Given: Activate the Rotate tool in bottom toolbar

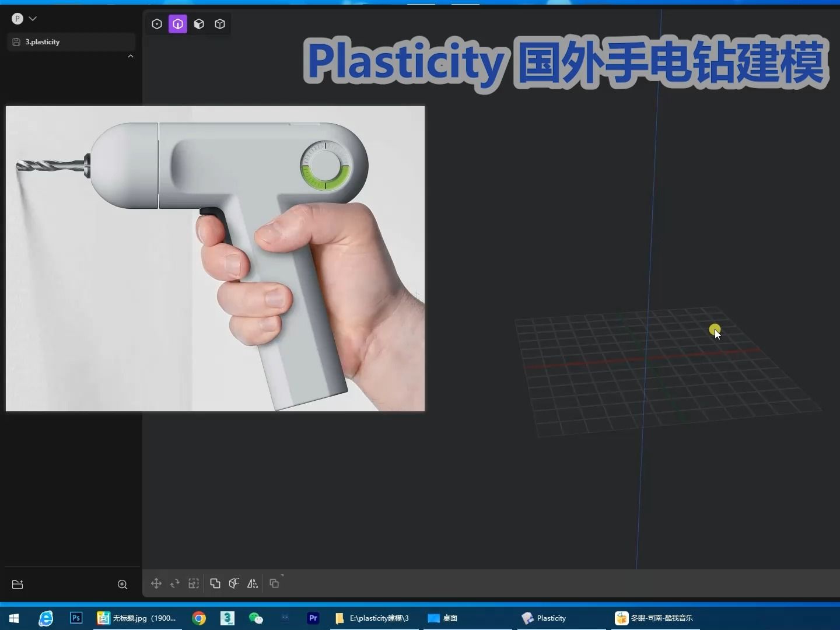Looking at the screenshot, I should click(x=175, y=583).
